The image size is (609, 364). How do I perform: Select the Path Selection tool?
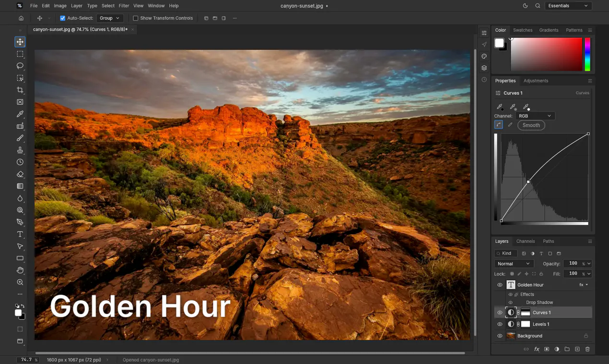pyautogui.click(x=20, y=246)
